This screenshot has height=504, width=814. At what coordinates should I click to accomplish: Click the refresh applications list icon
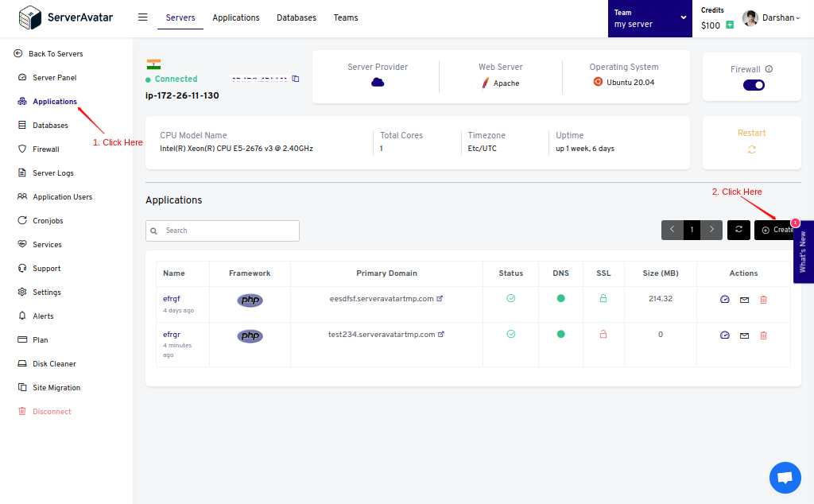pos(738,230)
